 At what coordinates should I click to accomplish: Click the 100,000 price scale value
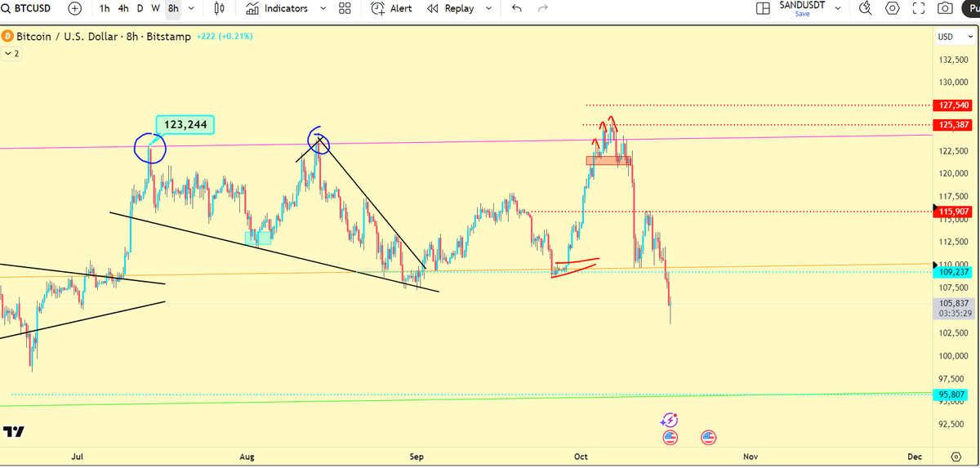click(953, 356)
